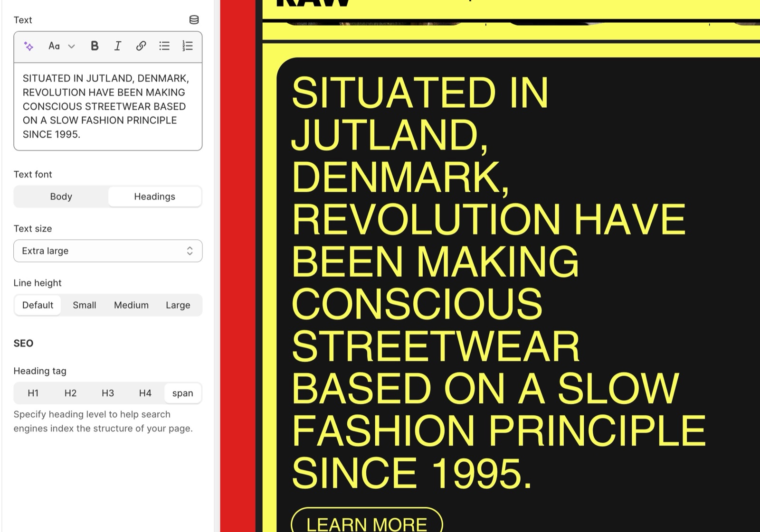Toggle italic formatting in text editor

pyautogui.click(x=118, y=46)
